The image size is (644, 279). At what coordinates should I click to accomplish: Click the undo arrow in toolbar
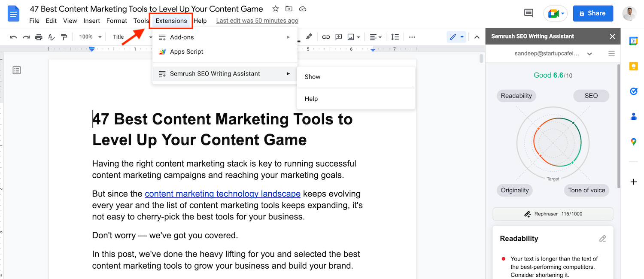pyautogui.click(x=13, y=37)
